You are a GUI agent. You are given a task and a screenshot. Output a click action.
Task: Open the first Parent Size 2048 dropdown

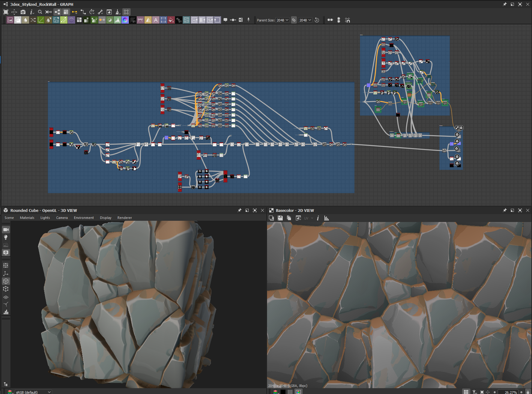pyautogui.click(x=283, y=20)
